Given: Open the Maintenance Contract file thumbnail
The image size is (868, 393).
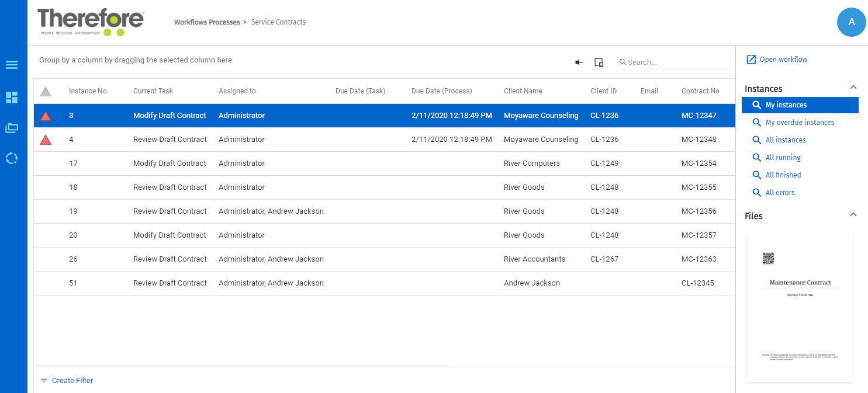Looking at the screenshot, I should 800,307.
